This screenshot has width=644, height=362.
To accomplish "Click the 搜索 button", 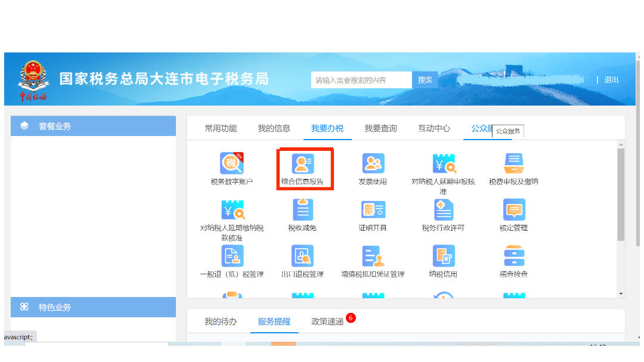I will pyautogui.click(x=425, y=80).
